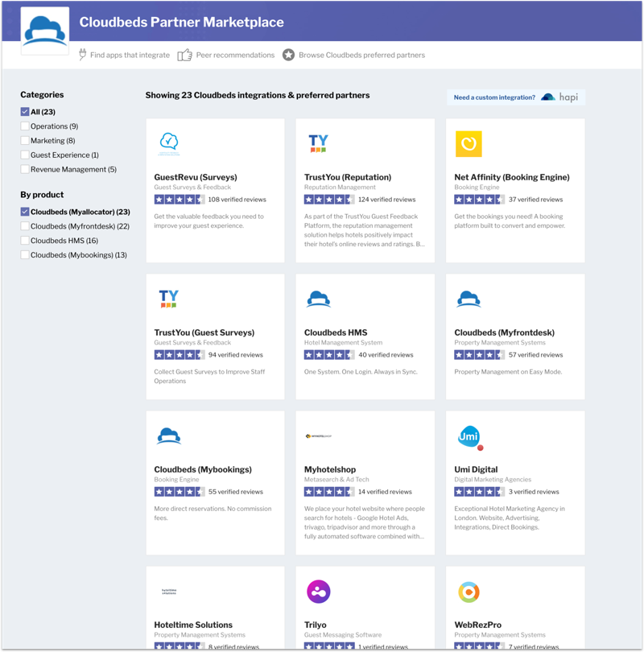
Task: Click the thumbs-up Peer recommendations icon
Action: point(184,55)
